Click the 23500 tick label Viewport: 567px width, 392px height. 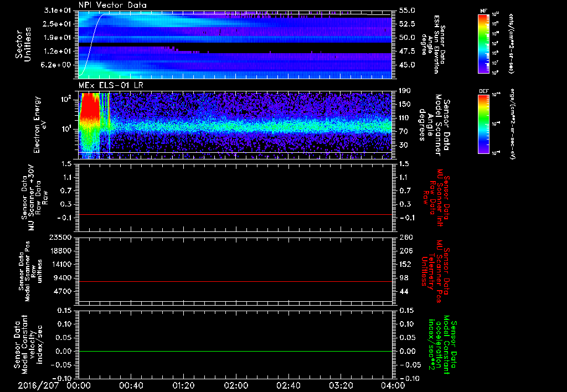click(60, 237)
